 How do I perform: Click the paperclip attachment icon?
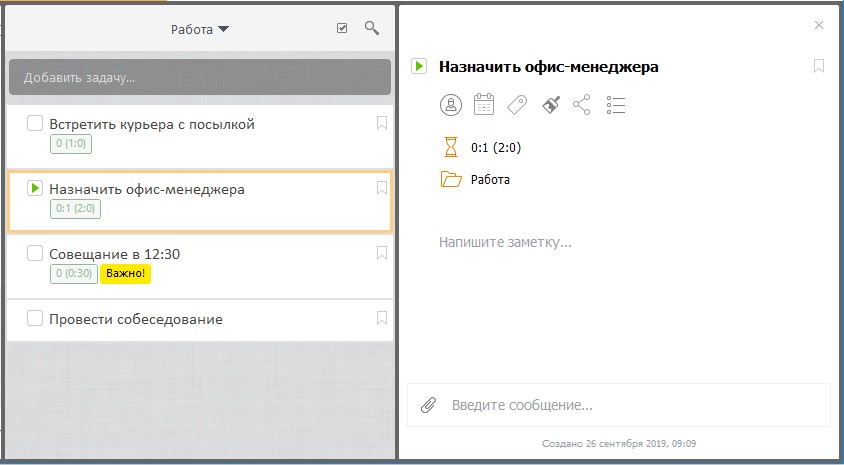pyautogui.click(x=428, y=405)
